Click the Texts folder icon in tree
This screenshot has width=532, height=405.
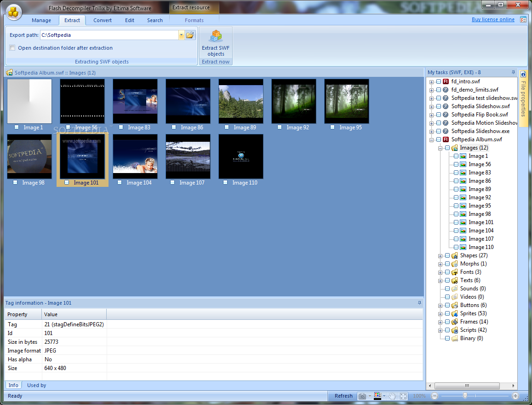click(x=455, y=280)
